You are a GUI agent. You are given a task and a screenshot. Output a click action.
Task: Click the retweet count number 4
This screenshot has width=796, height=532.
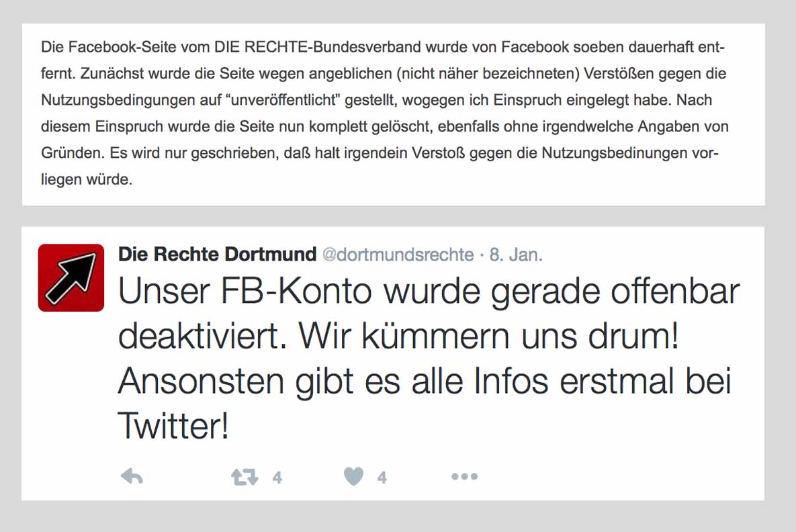coord(277,477)
